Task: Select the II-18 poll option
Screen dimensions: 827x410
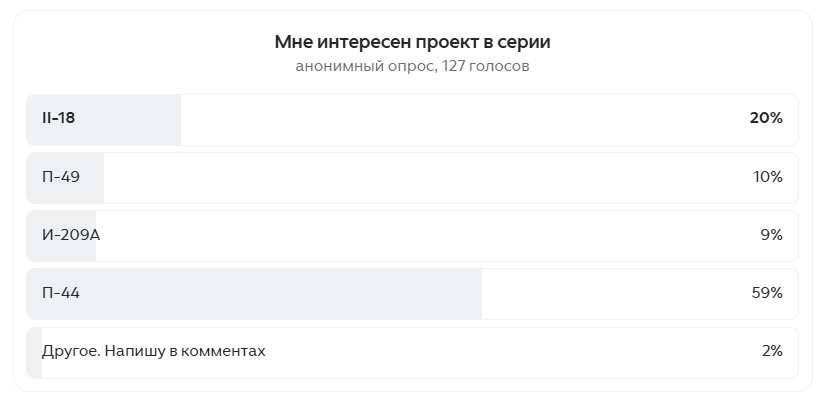Action: tap(59, 118)
